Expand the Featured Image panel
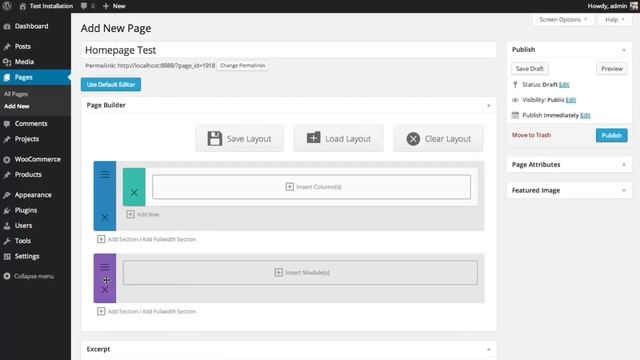 coord(624,191)
